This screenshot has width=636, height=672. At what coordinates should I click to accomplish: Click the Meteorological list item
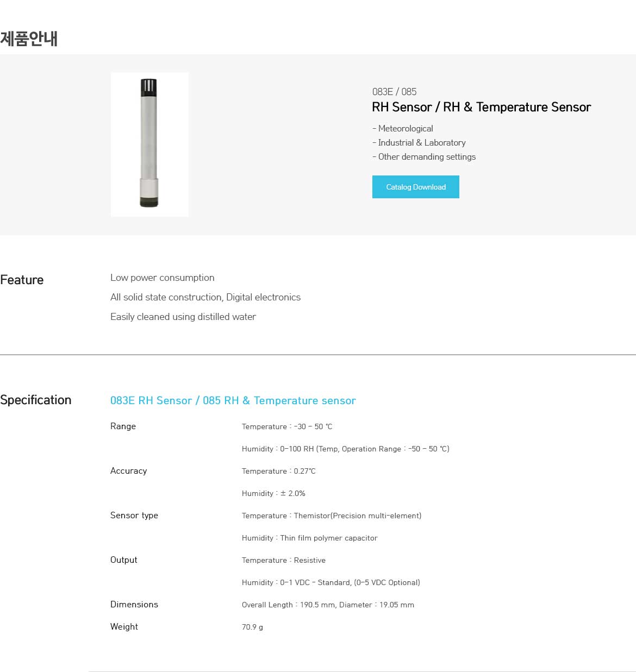click(x=403, y=129)
